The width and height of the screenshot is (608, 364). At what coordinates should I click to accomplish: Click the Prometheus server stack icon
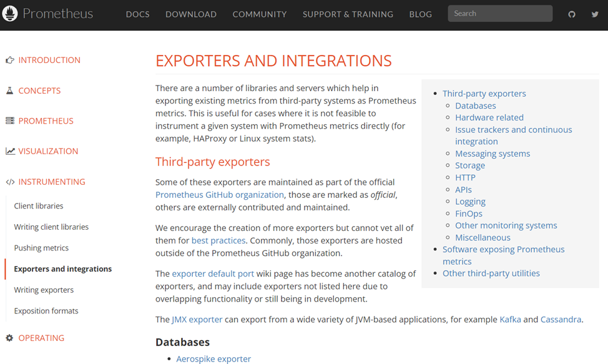click(x=10, y=121)
